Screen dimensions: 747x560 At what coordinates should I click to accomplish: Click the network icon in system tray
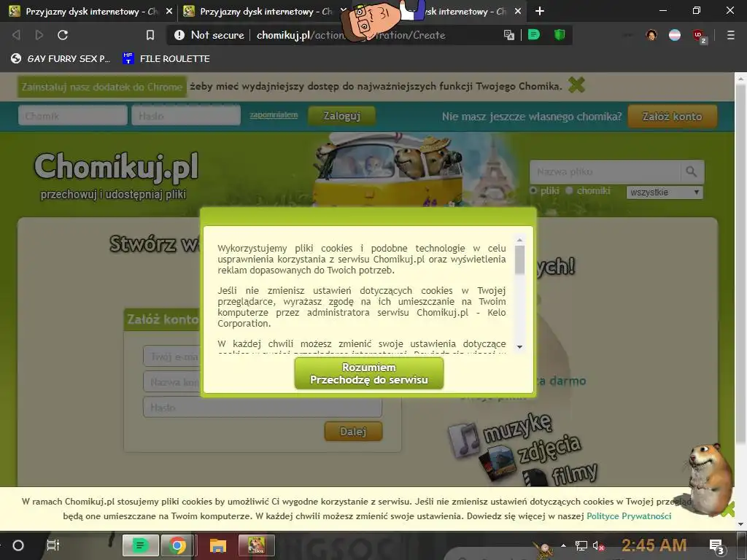pos(581,545)
